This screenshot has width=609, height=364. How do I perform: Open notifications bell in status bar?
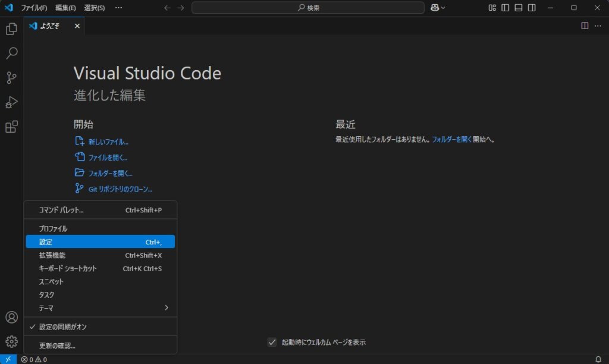point(598,360)
